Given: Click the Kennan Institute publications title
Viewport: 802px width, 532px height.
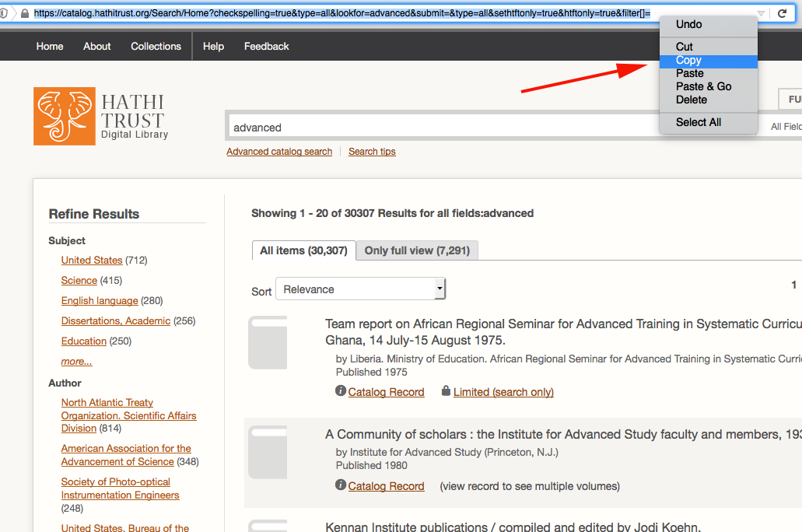Looking at the screenshot, I should [x=513, y=527].
